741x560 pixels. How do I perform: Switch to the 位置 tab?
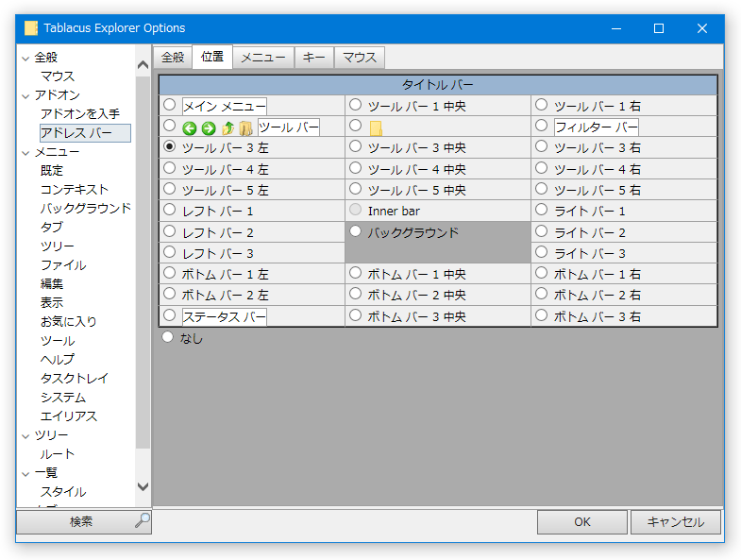[x=212, y=57]
